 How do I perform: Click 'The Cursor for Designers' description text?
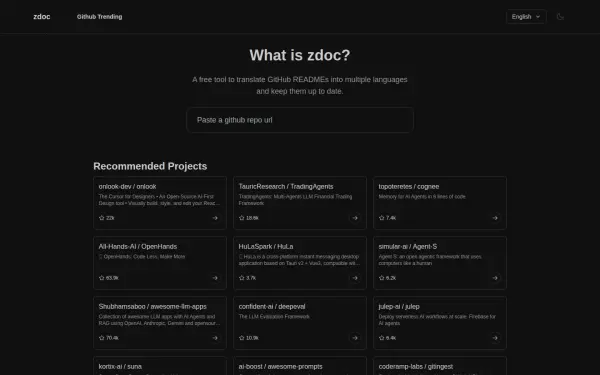[159, 200]
